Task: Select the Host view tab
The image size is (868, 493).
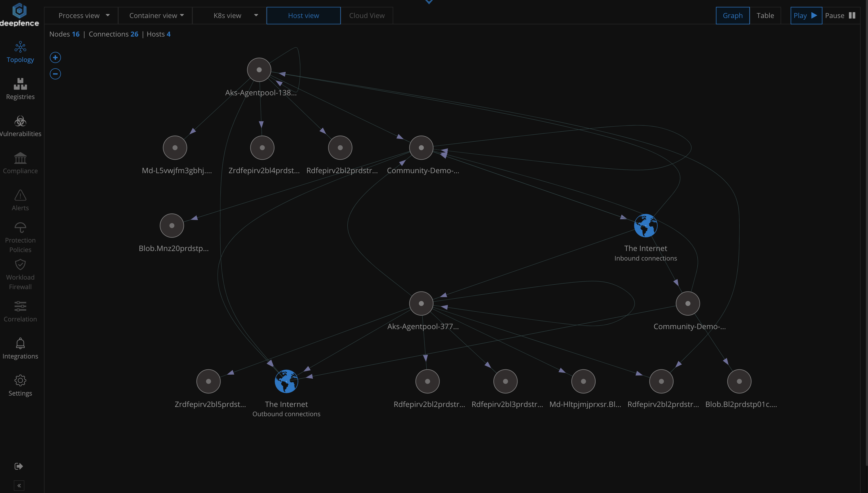Action: 303,15
